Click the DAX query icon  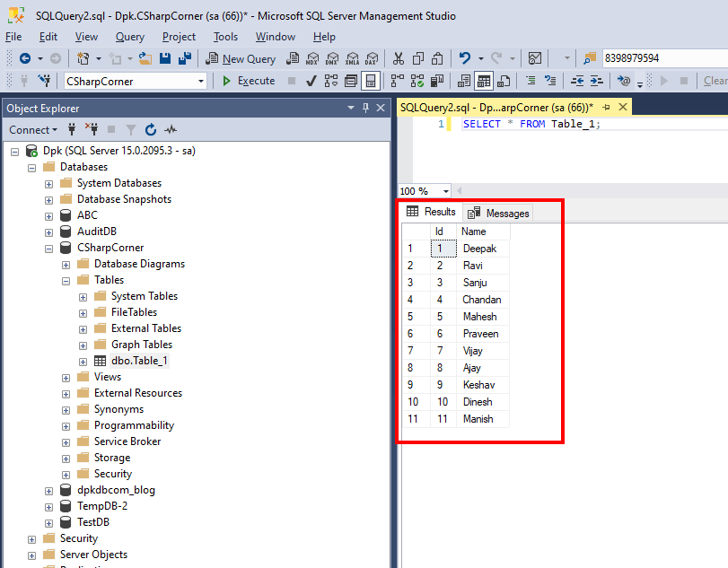click(x=372, y=58)
